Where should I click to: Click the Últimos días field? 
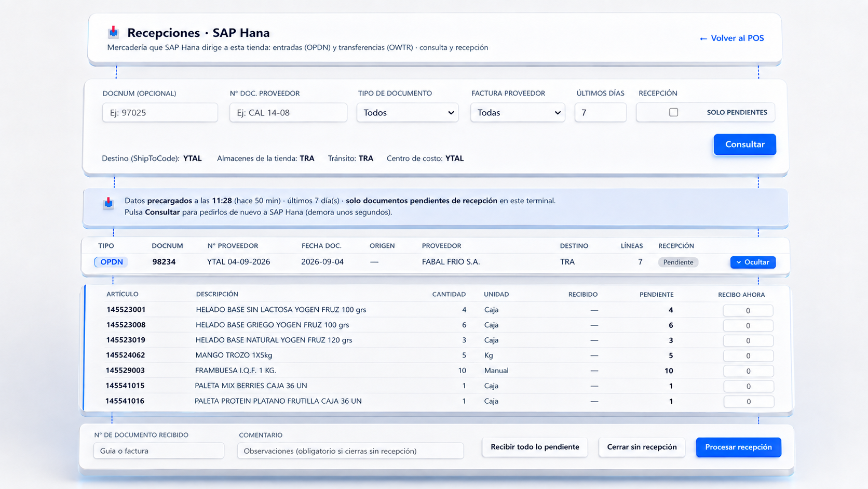[600, 112]
